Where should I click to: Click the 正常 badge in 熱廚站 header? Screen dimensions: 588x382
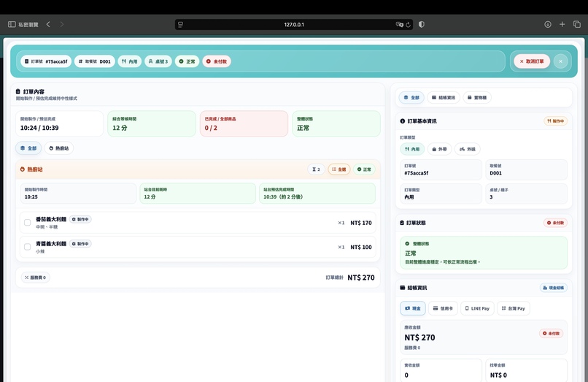364,169
